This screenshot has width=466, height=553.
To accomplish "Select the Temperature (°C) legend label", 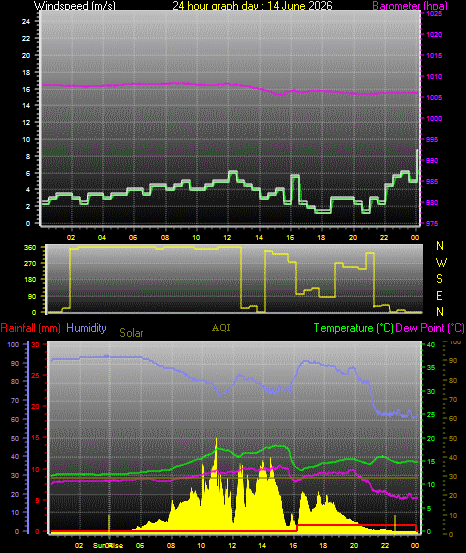I will [353, 328].
